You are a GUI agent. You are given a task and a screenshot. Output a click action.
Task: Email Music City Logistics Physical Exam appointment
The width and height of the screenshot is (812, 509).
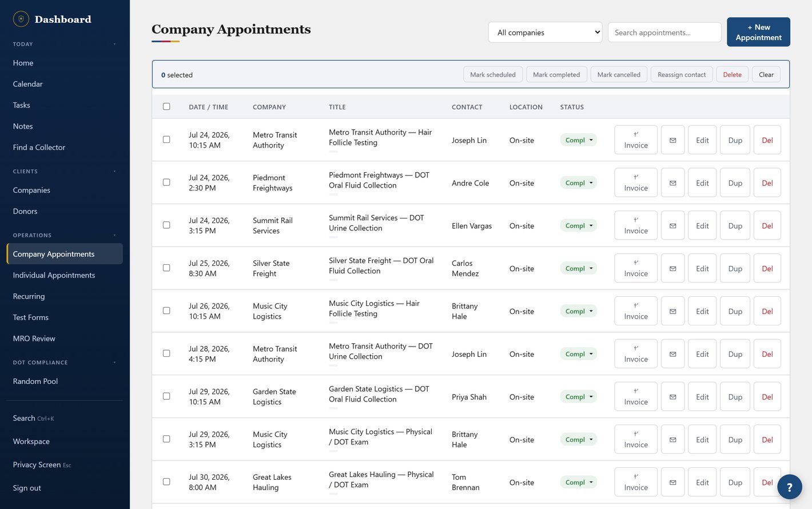coord(672,439)
